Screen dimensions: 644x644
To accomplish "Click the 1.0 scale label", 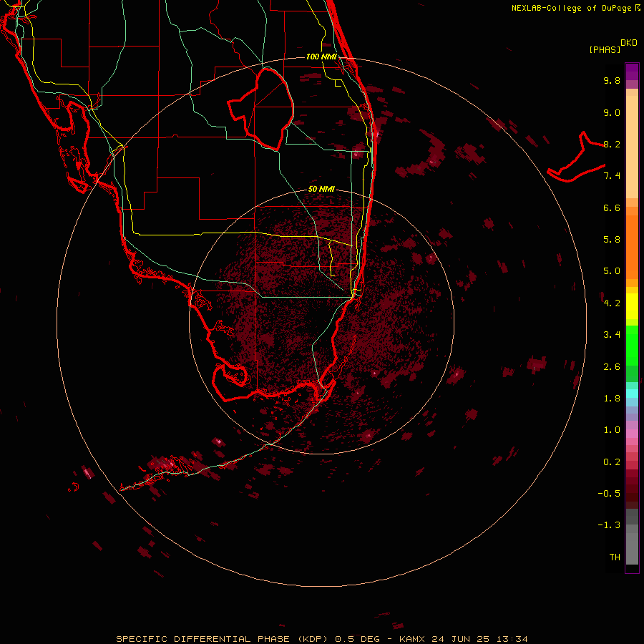I will coord(612,430).
